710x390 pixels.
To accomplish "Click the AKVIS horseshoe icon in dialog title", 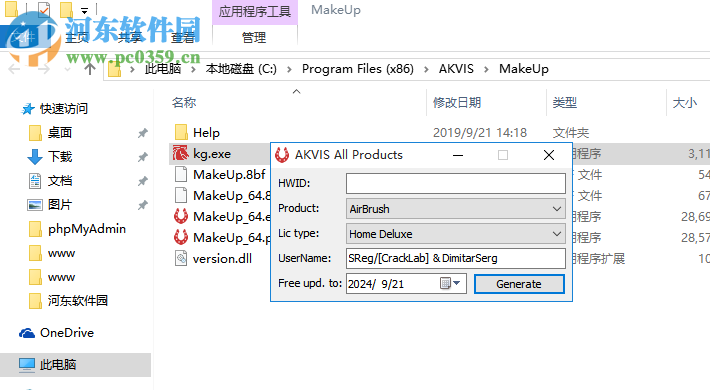I will [x=282, y=155].
